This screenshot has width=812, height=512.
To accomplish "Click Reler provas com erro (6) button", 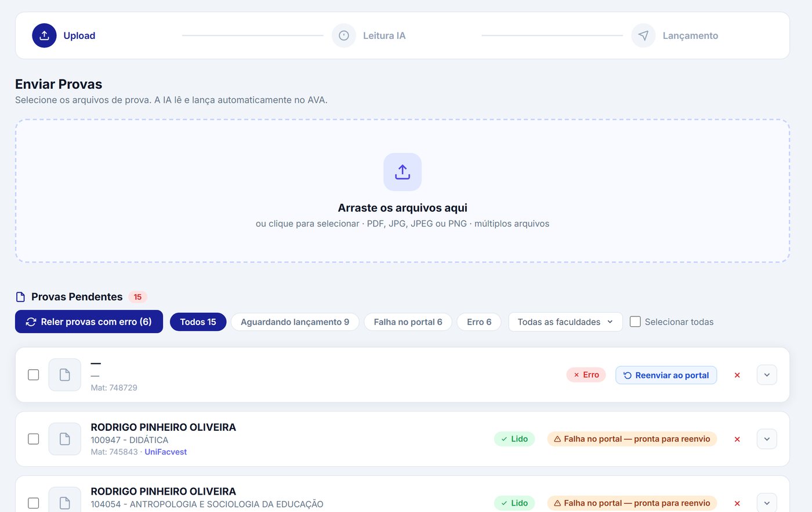I will click(89, 322).
